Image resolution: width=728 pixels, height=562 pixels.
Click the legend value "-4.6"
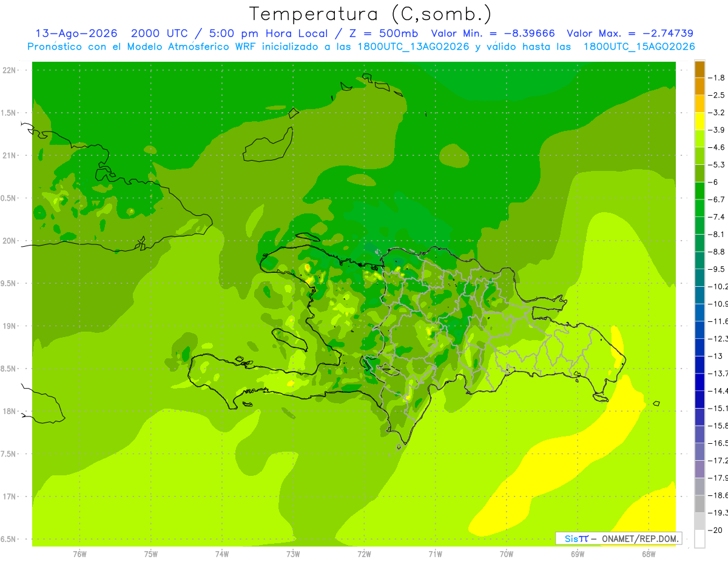click(716, 147)
